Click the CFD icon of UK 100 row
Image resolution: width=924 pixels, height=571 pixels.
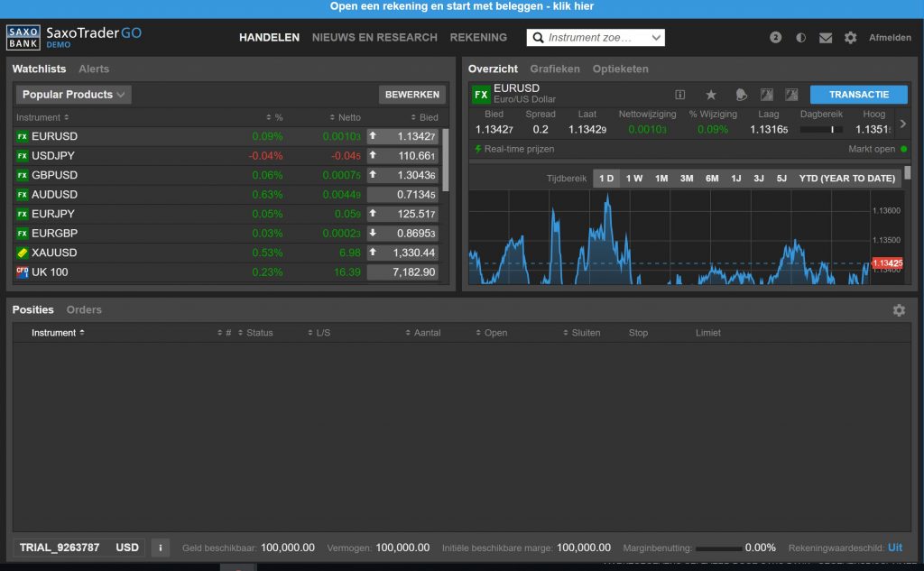pyautogui.click(x=23, y=272)
